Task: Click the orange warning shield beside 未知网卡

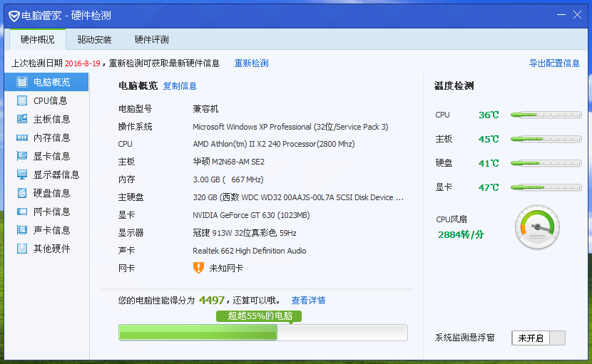Action: (198, 268)
